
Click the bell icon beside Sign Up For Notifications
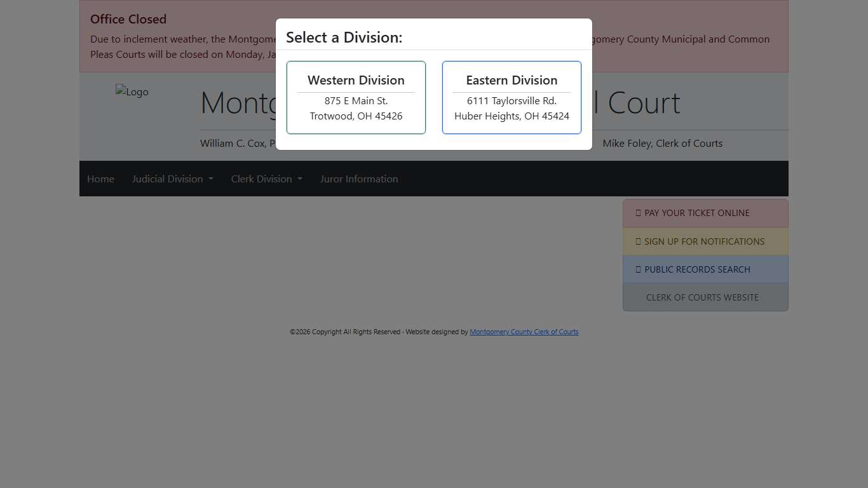tap(638, 241)
